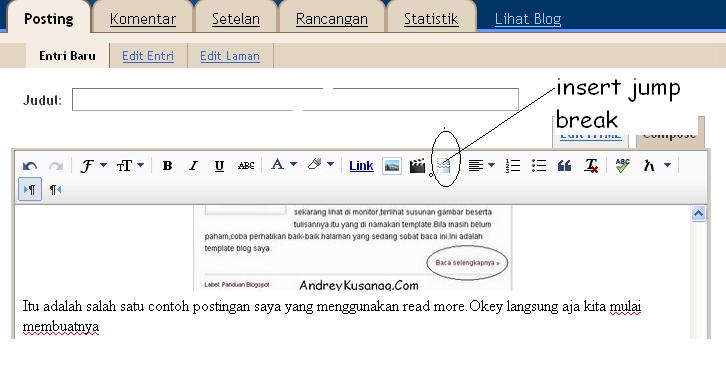Click the Undo arrow icon

[30, 166]
